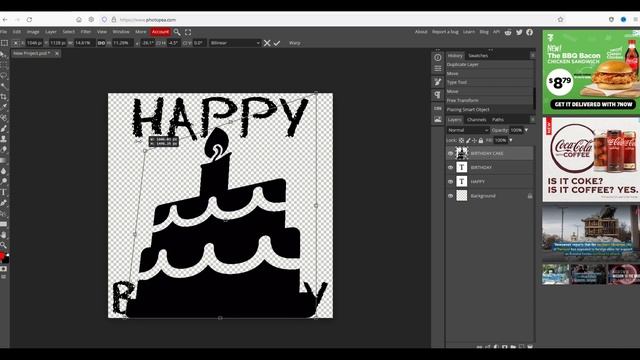Screen dimensions: 640x360
Task: Select the Hand tool
Action: tap(4, 234)
